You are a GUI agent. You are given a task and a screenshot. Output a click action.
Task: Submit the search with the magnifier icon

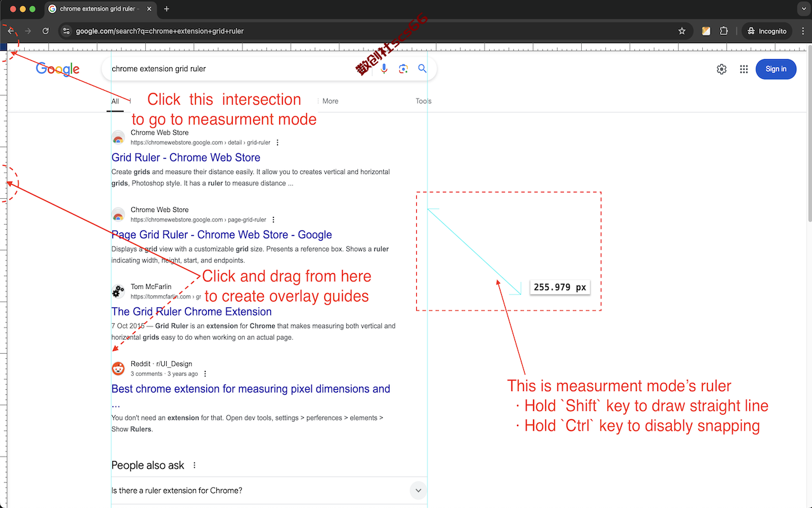(422, 69)
